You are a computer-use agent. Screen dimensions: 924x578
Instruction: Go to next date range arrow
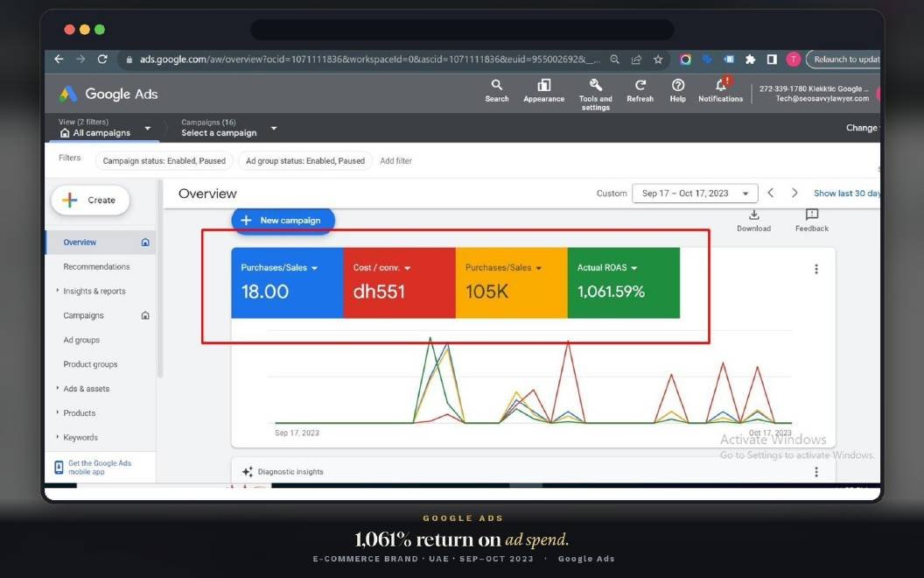pos(794,193)
